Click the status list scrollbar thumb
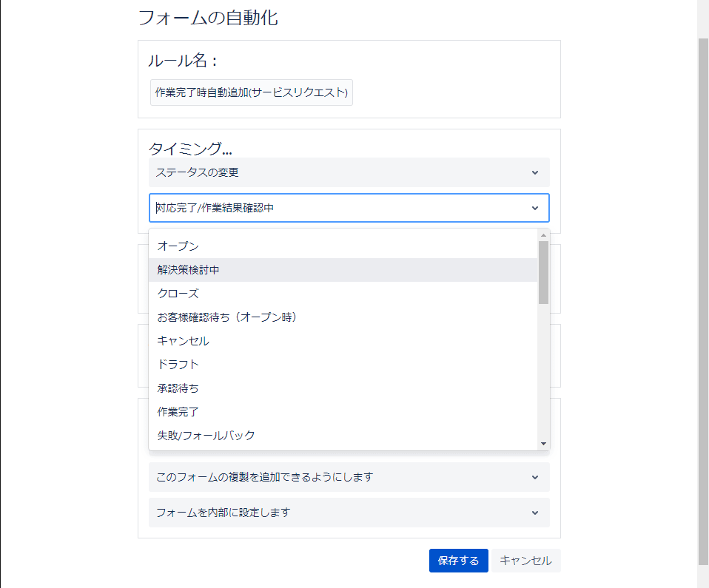709x588 pixels. 543,272
